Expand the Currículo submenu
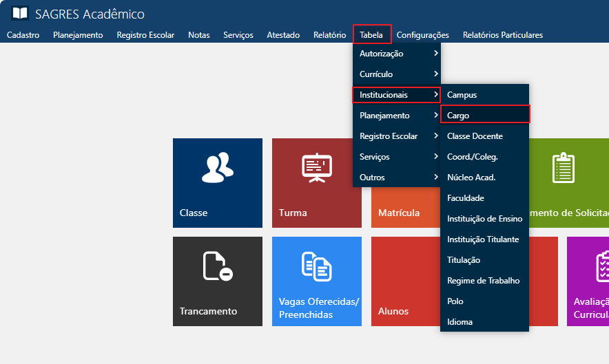609x364 pixels. tap(395, 74)
